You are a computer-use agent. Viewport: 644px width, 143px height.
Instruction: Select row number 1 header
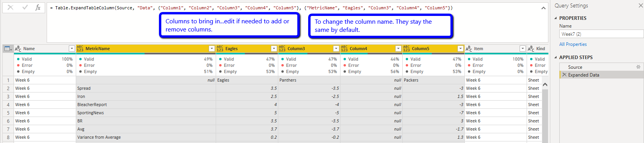pos(8,80)
